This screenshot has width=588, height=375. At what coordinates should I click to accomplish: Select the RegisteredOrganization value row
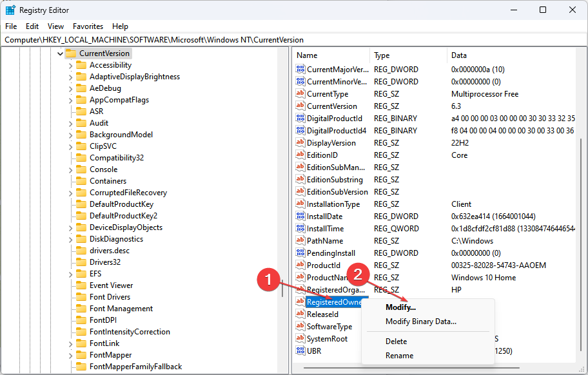tap(435, 289)
